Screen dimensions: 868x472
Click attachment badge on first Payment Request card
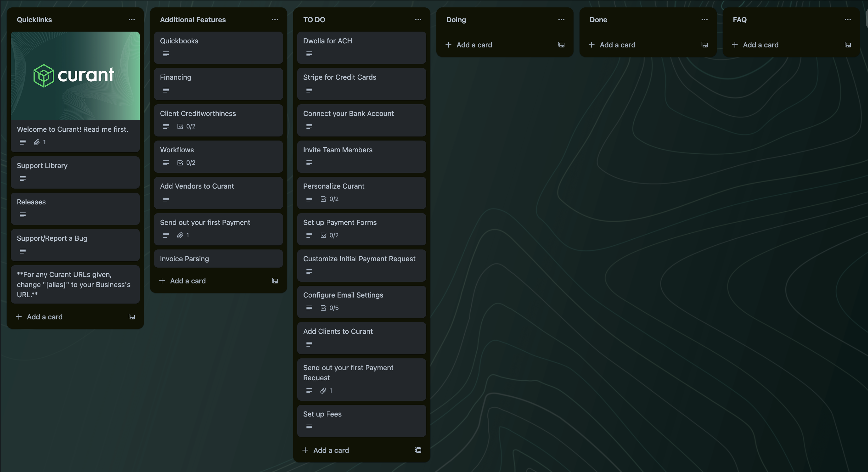(326, 390)
